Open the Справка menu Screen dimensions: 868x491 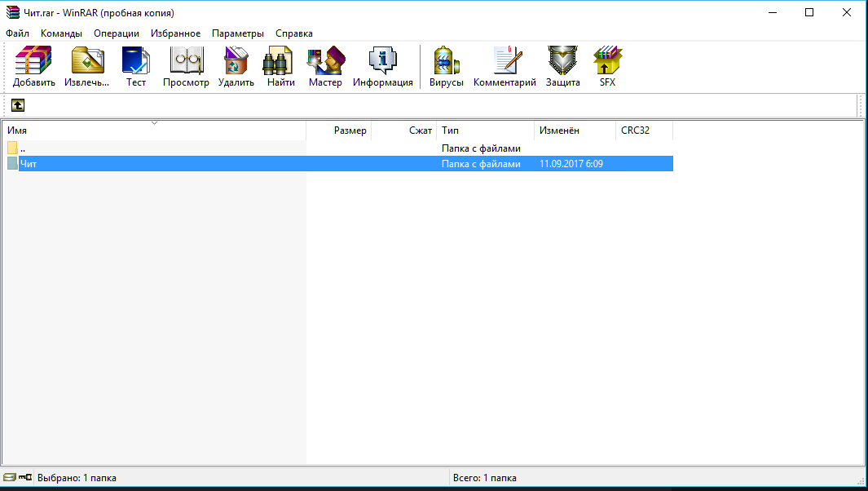tap(294, 33)
